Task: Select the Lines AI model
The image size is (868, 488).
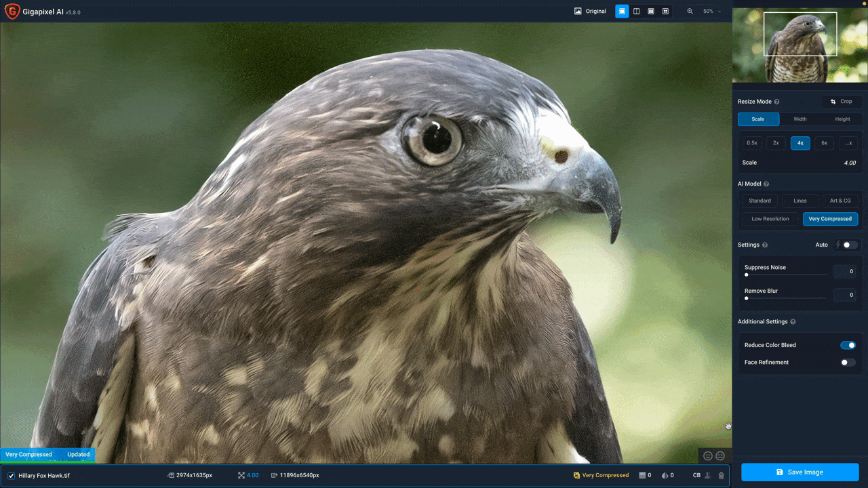Action: click(800, 201)
